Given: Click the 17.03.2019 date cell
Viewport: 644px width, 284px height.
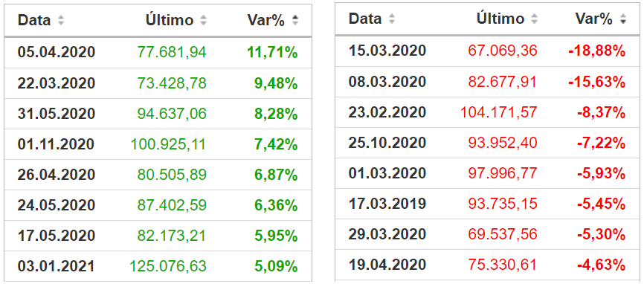Looking at the screenshot, I should point(387,204).
